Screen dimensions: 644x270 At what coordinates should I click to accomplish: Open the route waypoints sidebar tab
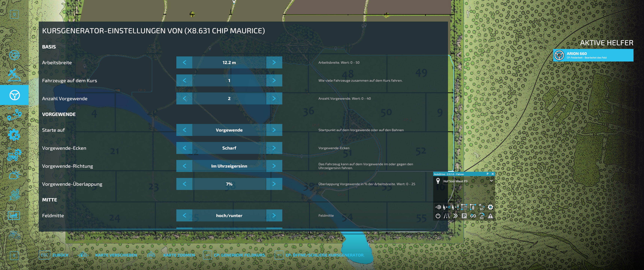[14, 115]
